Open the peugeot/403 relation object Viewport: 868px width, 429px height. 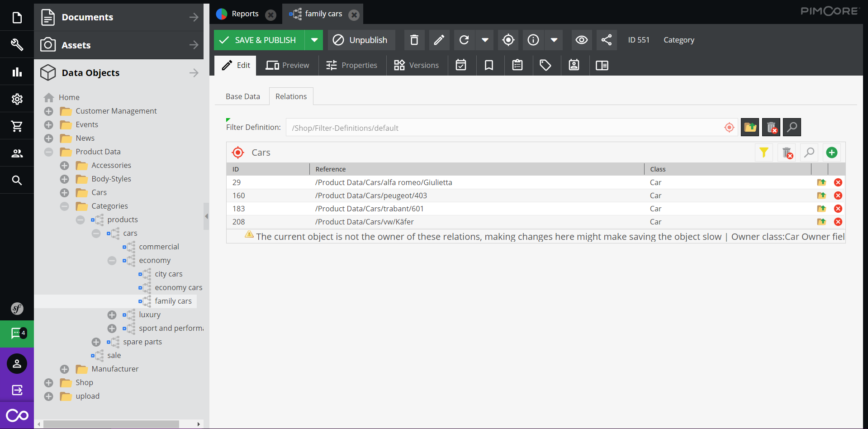(821, 195)
